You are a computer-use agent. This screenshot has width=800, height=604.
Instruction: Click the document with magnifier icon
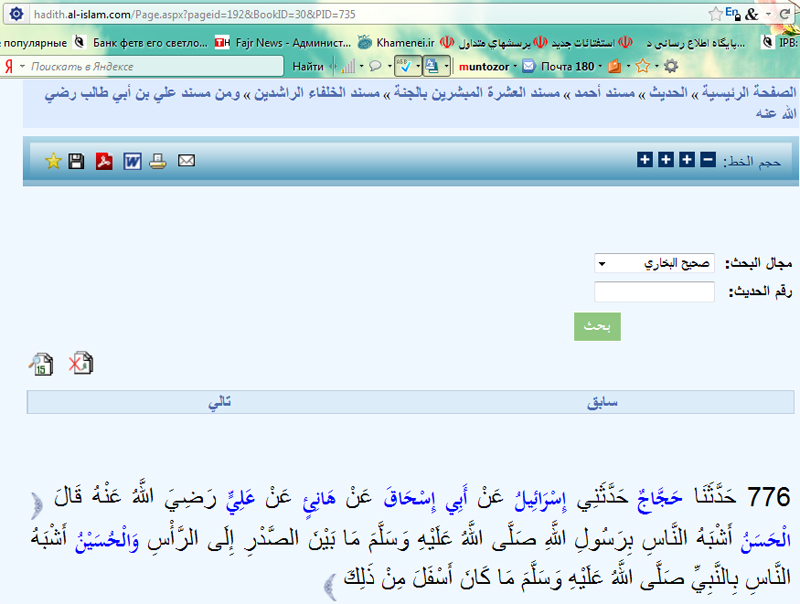tap(41, 364)
